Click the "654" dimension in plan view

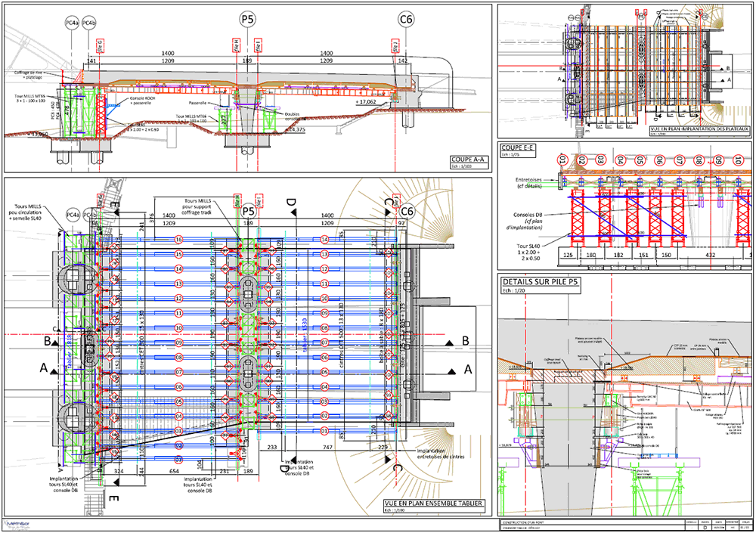point(174,471)
